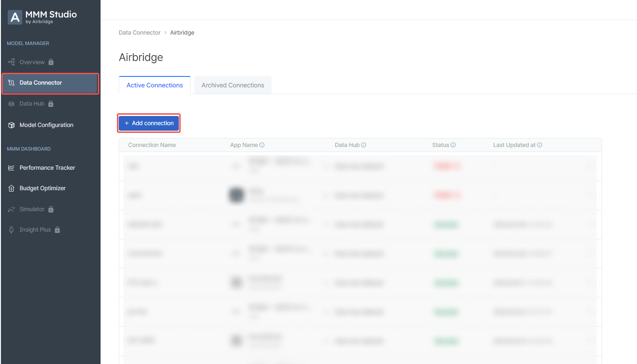The height and width of the screenshot is (364, 637).
Task: Click the lock icon beside Simulator
Action: click(x=51, y=209)
